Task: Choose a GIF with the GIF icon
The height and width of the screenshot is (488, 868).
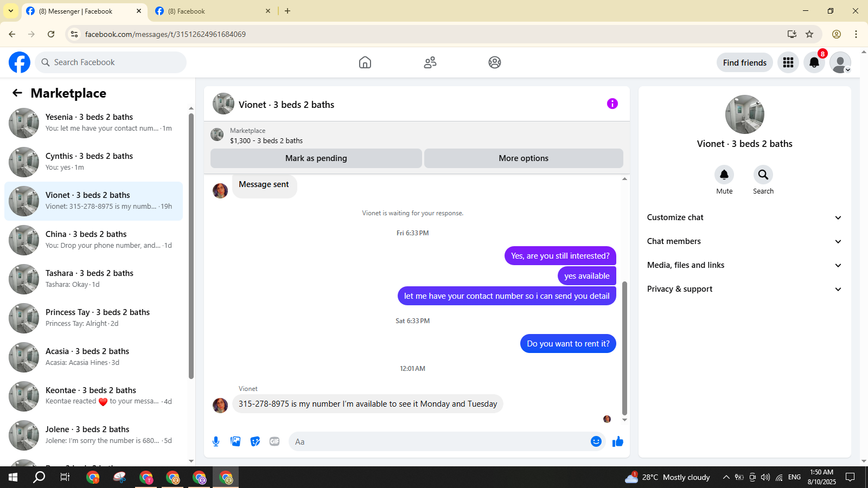Action: (275, 441)
